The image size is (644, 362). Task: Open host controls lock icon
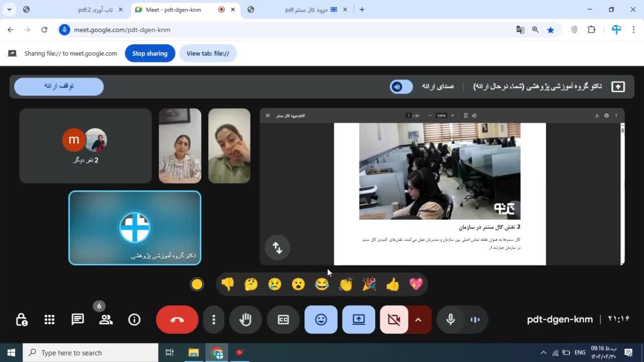(x=22, y=320)
